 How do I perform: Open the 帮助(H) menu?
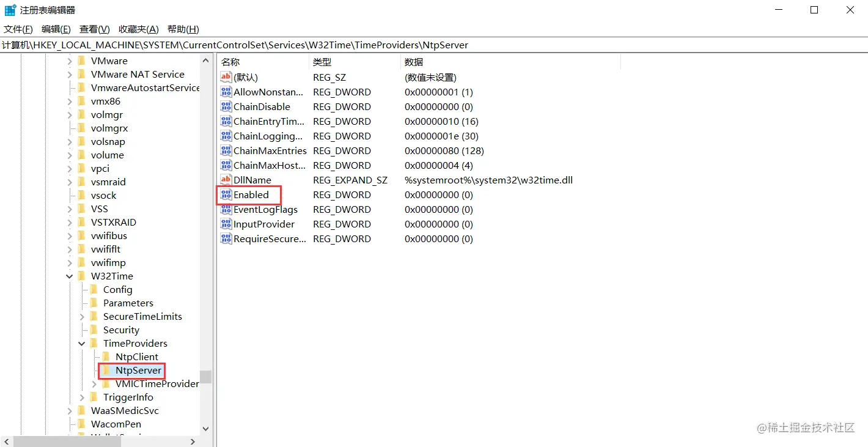(183, 29)
